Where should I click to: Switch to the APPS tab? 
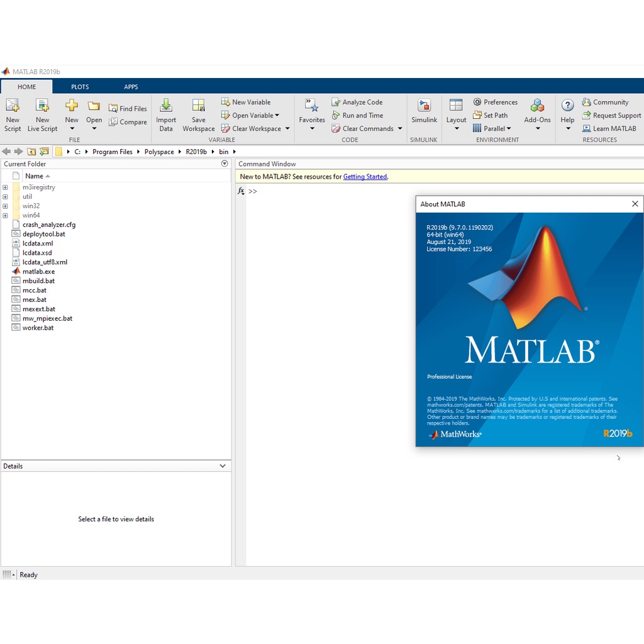pos(131,87)
